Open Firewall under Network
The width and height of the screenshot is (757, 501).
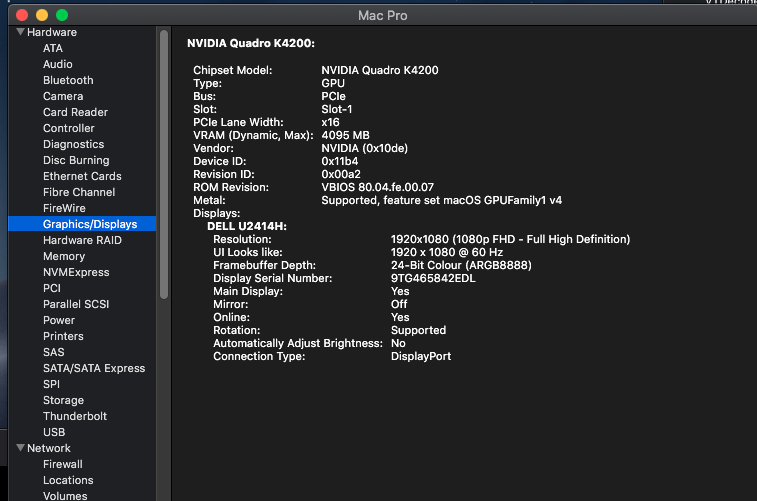click(x=62, y=464)
